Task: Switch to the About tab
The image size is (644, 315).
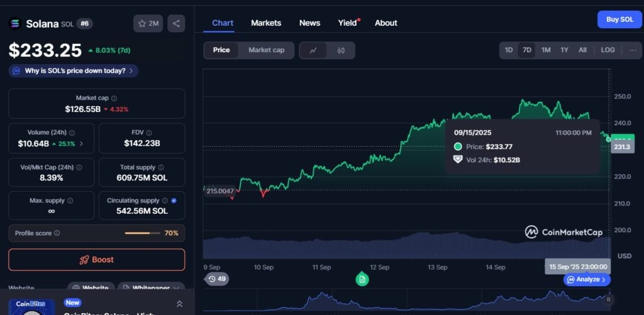Action: click(x=386, y=23)
